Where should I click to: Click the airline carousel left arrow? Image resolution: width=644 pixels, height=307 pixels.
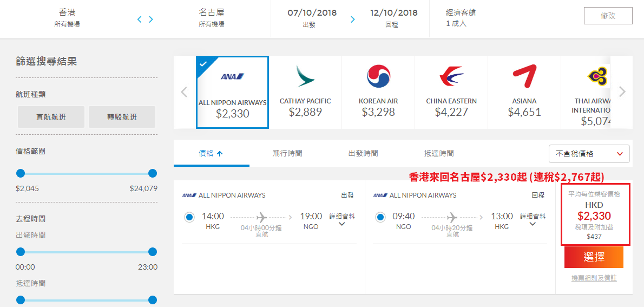pyautogui.click(x=185, y=92)
